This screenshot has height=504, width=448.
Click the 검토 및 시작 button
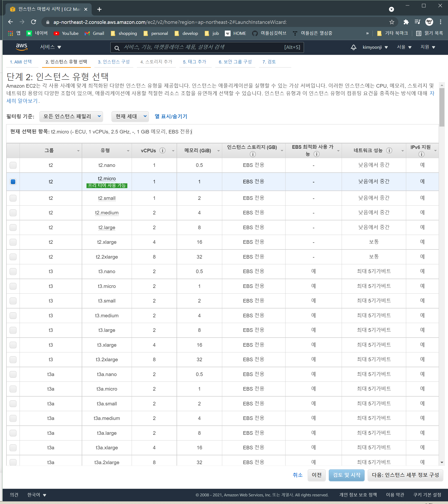pyautogui.click(x=346, y=475)
